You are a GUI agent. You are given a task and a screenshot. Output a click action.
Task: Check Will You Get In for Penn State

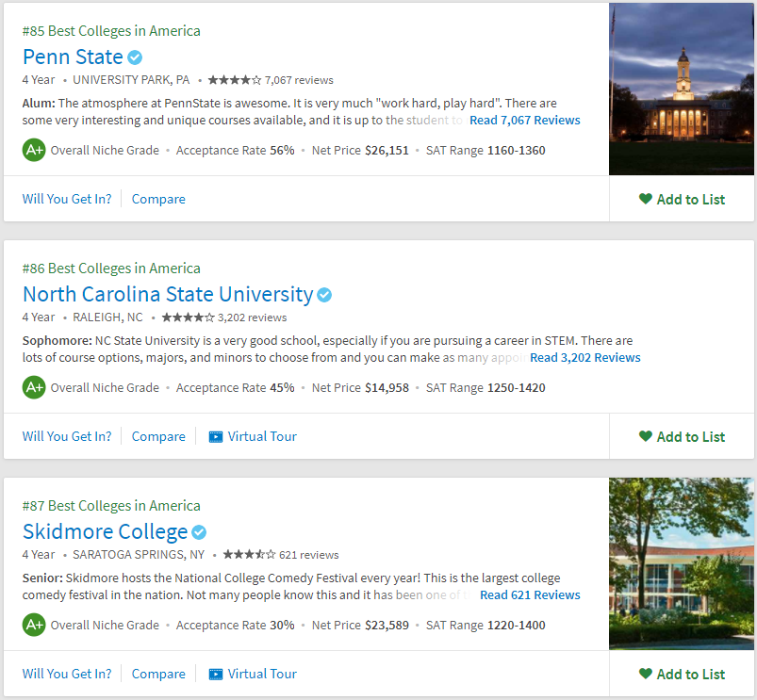tap(67, 199)
